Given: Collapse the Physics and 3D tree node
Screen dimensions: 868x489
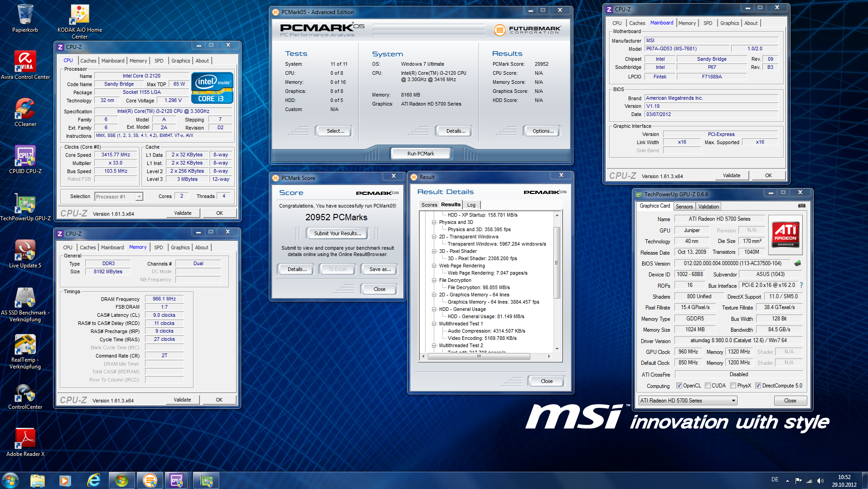Looking at the screenshot, I should point(434,223).
